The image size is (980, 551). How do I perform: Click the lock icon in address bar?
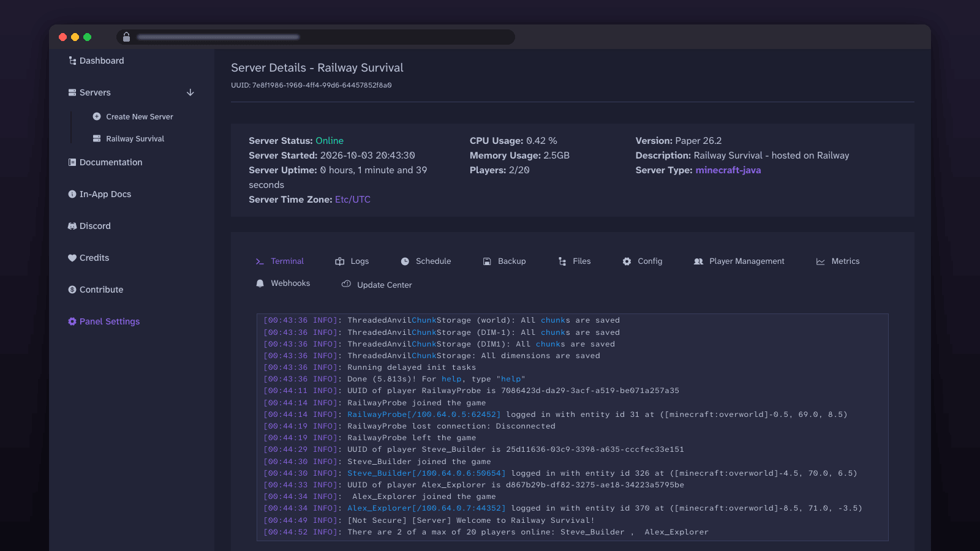pyautogui.click(x=126, y=37)
